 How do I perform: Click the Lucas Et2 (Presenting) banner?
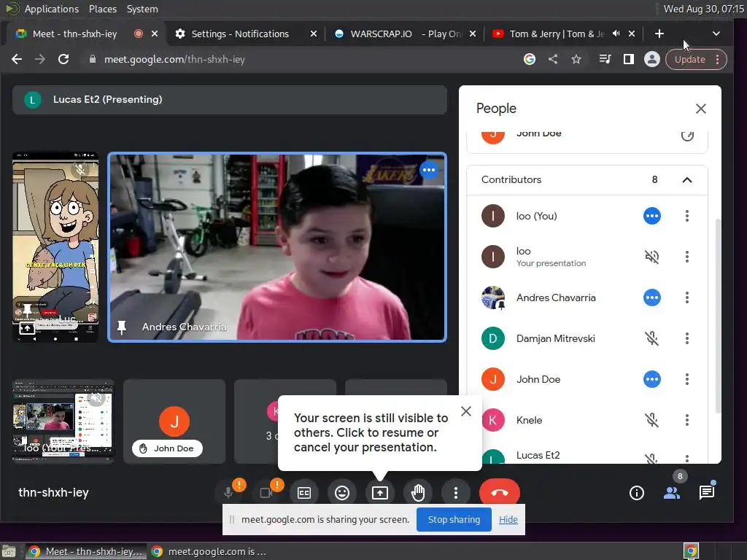click(x=230, y=99)
